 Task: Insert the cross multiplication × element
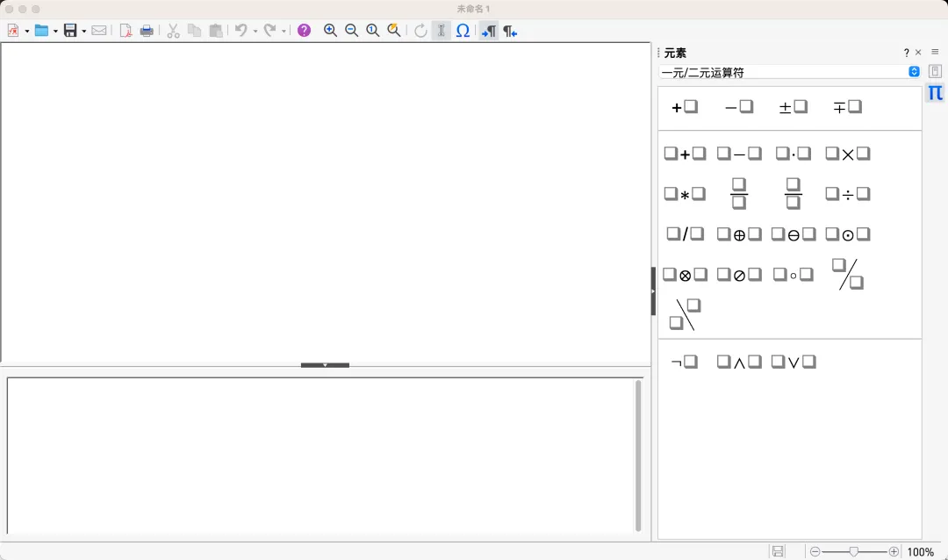(848, 154)
